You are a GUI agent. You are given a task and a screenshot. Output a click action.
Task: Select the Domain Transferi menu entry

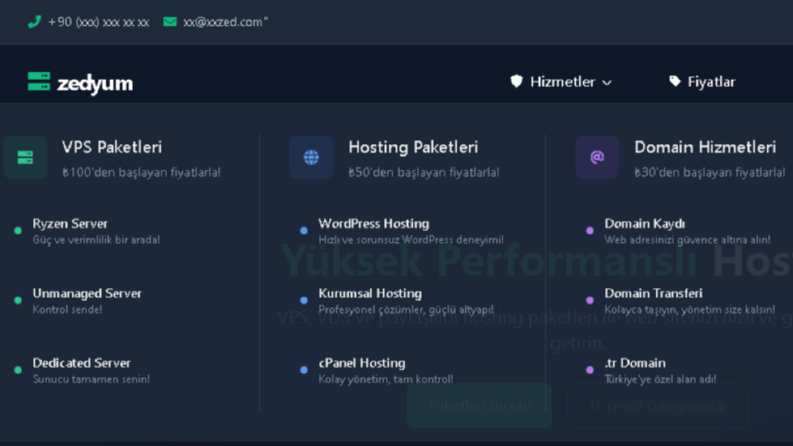(653, 293)
